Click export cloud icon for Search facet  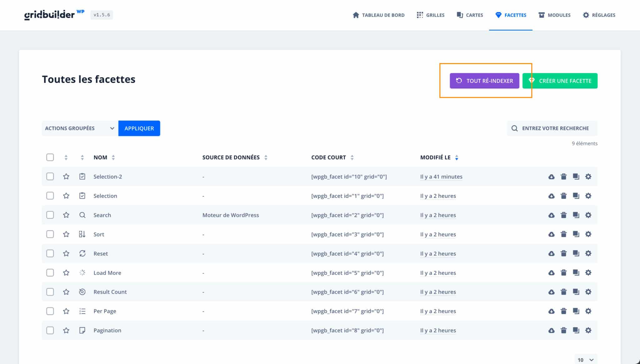(x=551, y=215)
